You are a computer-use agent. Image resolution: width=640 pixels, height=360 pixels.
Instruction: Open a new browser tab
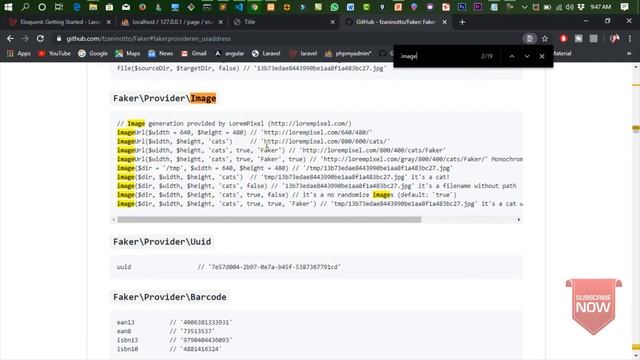click(x=462, y=22)
